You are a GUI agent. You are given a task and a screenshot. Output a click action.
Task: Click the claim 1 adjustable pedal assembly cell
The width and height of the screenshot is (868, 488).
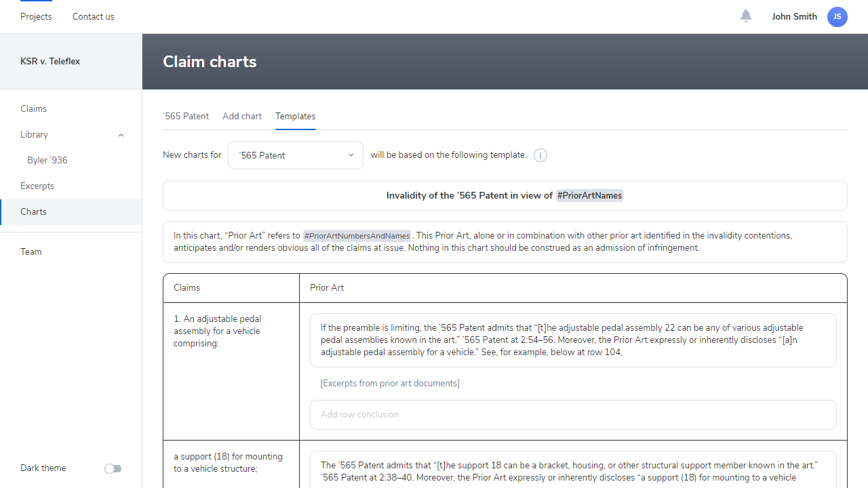[x=231, y=371]
